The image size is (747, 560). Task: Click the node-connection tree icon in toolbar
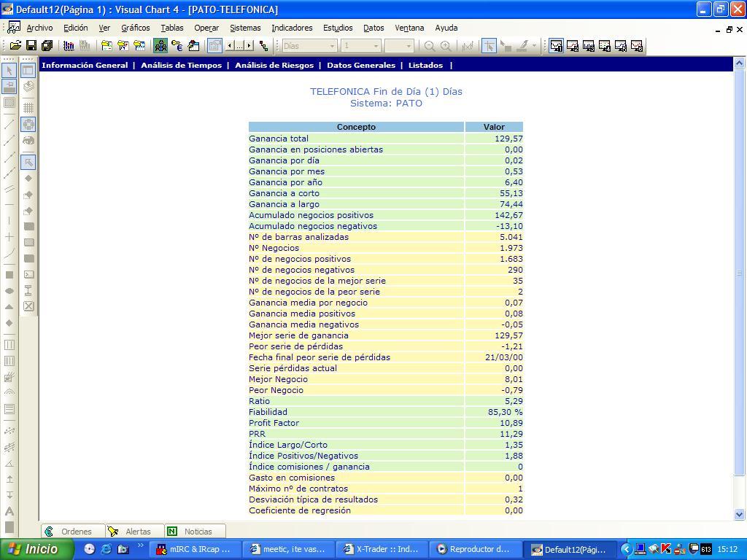[x=263, y=46]
